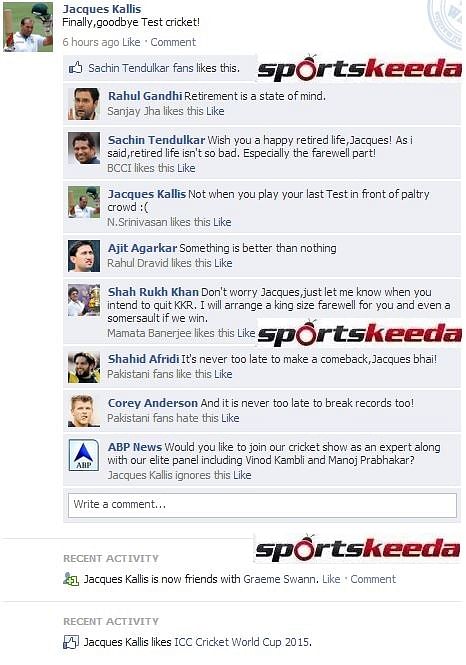This screenshot has width=466, height=665.
Task: Click Shahid Afridi's profile photo
Action: pyautogui.click(x=84, y=367)
